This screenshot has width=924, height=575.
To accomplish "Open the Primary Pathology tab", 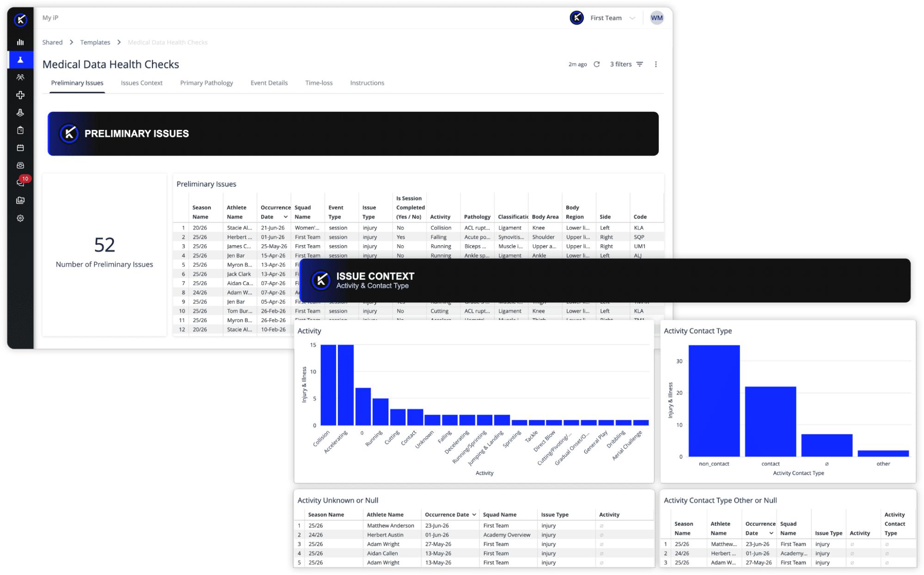I will coord(206,83).
